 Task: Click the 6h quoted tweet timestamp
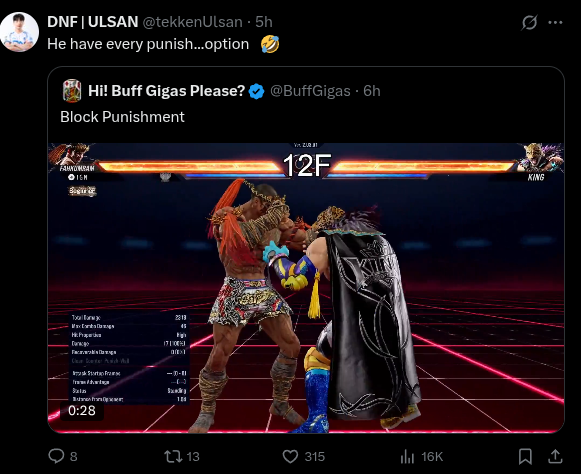coord(372,91)
